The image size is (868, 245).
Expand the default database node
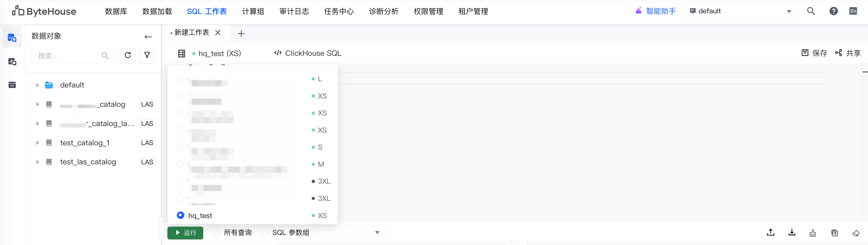pos(37,85)
